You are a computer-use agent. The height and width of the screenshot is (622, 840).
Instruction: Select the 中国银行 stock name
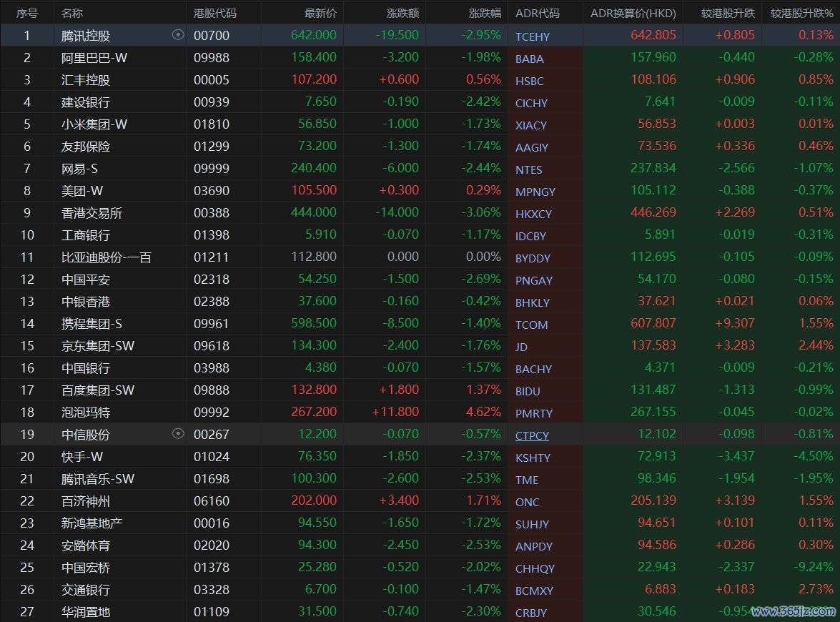pyautogui.click(x=86, y=368)
